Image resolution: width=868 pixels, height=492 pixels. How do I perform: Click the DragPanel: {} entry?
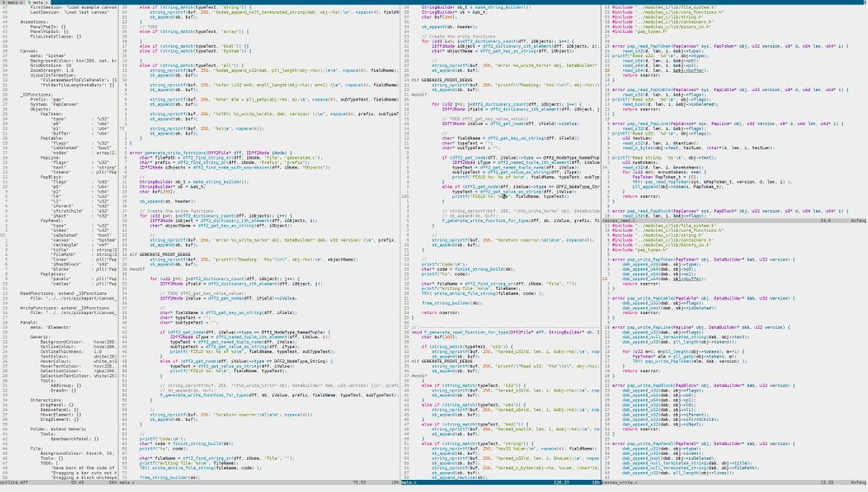tap(56, 404)
